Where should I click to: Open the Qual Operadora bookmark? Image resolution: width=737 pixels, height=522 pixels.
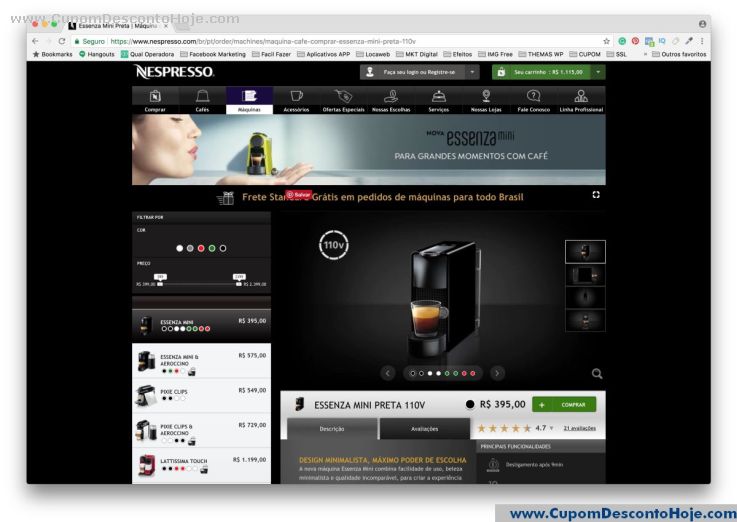148,55
